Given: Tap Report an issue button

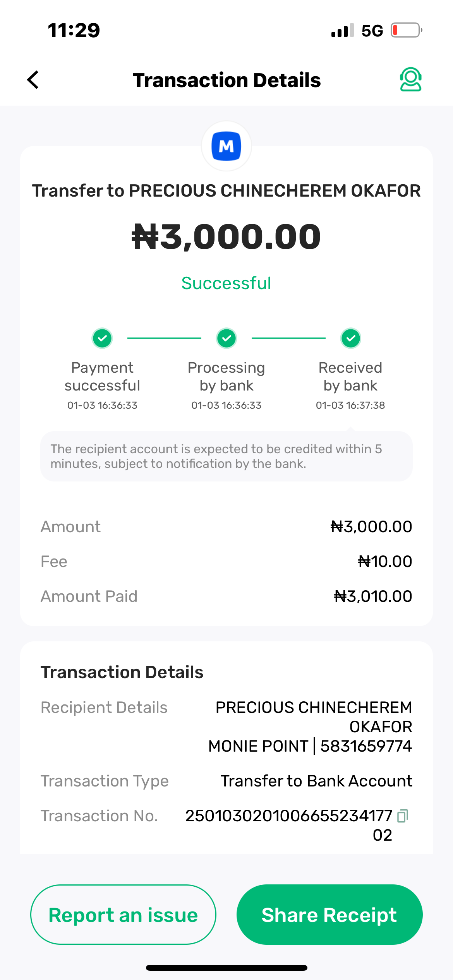Looking at the screenshot, I should point(123,915).
